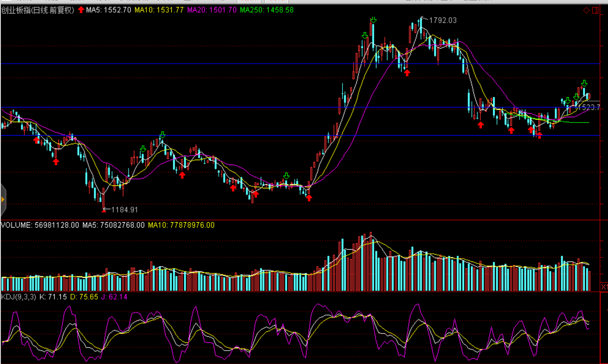Click the X1 zoom indicator at volume panel
The height and width of the screenshot is (364, 608).
pos(604,287)
